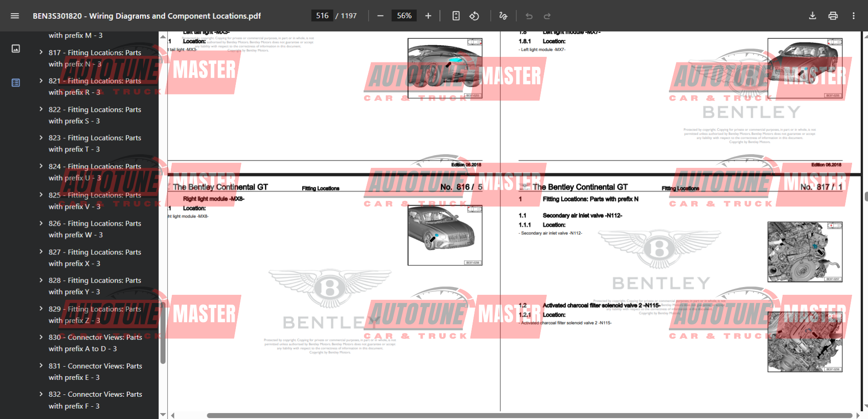Open 826 Fitting Locations prefix W bookmark
868x419 pixels.
(95, 229)
